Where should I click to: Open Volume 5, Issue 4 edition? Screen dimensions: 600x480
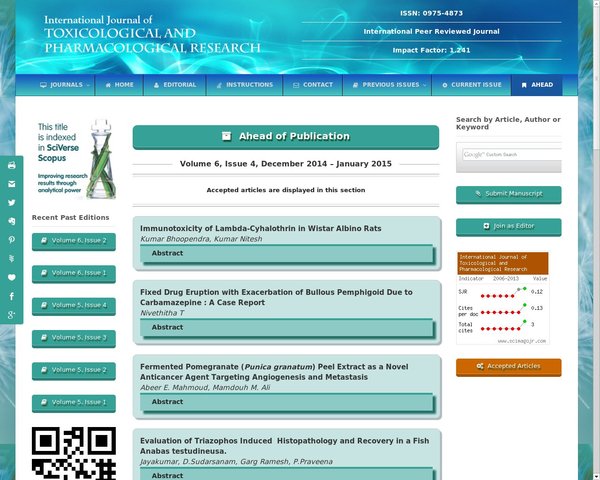pyautogui.click(x=74, y=306)
